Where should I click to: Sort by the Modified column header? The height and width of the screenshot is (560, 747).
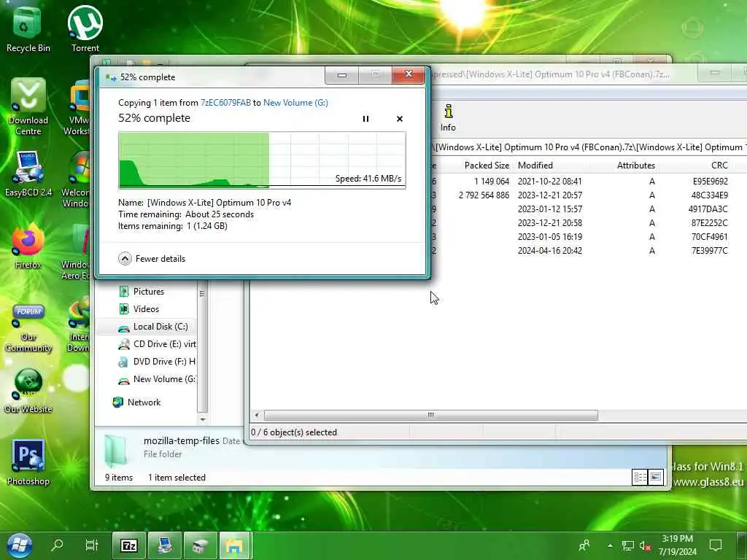point(535,166)
